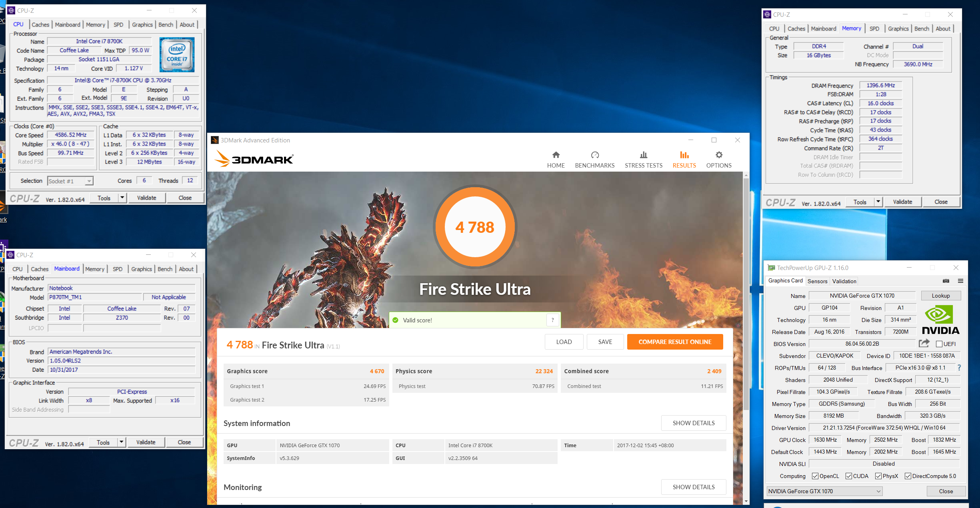Maximize the 3DMark window
Viewport: 980px width, 508px height.
pos(714,140)
